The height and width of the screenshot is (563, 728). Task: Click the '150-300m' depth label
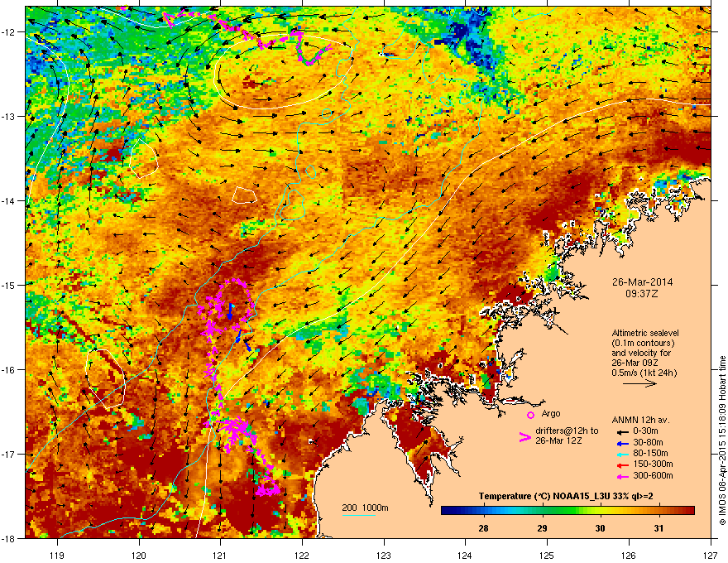(653, 464)
